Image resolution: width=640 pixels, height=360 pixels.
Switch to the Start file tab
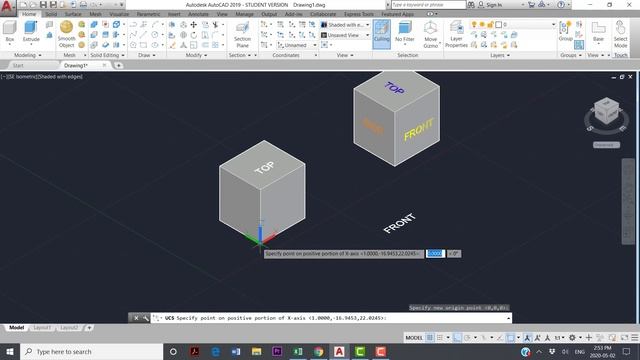[18, 65]
